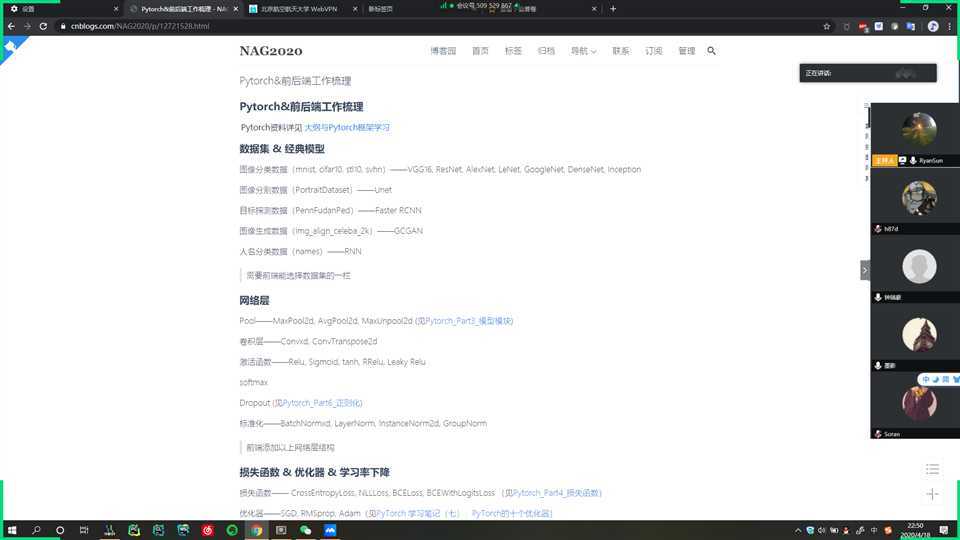Click the blog search magnifier icon
This screenshot has height=540, width=960.
click(711, 51)
